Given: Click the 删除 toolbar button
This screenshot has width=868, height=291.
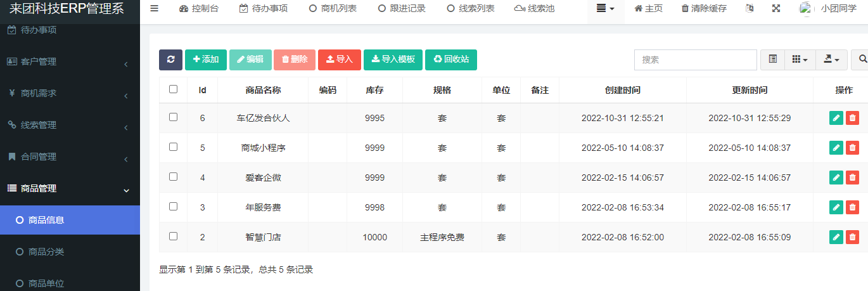Looking at the screenshot, I should point(295,60).
